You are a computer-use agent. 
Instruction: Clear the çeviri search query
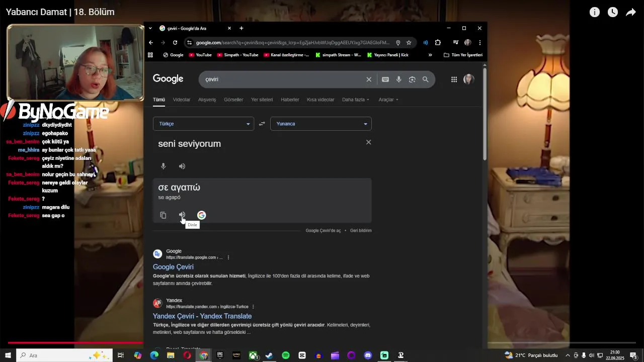(x=369, y=79)
